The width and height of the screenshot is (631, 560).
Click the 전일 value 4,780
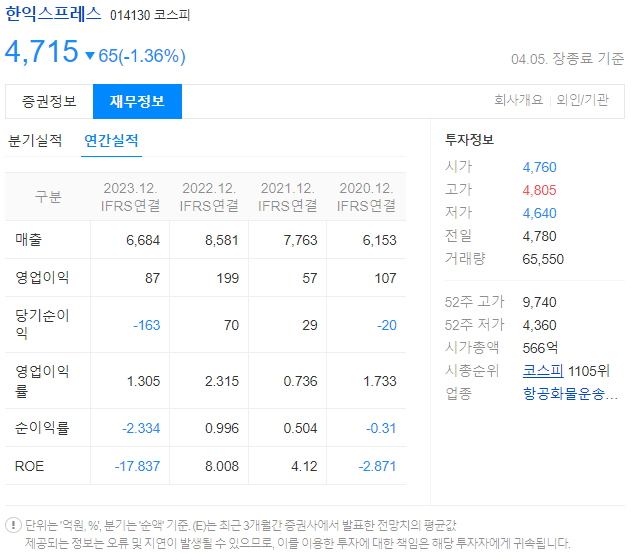pos(539,236)
